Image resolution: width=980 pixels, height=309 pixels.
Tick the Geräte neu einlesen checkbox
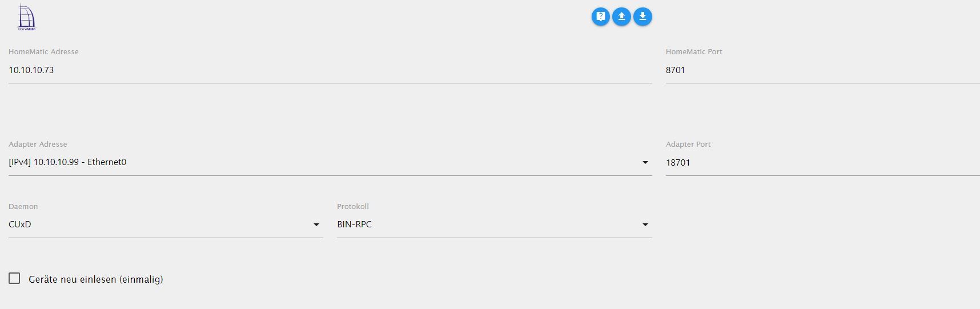(14, 278)
